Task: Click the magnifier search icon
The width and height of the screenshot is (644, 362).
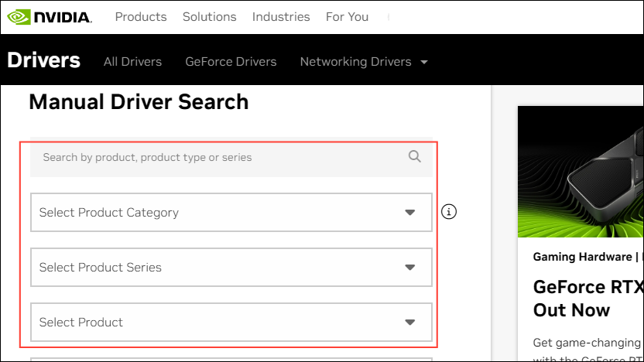Action: (x=414, y=156)
